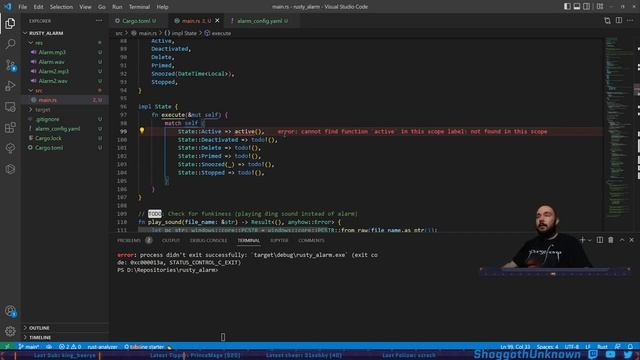Image resolution: width=640 pixels, height=360 pixels.
Task: Open the notifications bell in status bar
Action: click(x=630, y=347)
